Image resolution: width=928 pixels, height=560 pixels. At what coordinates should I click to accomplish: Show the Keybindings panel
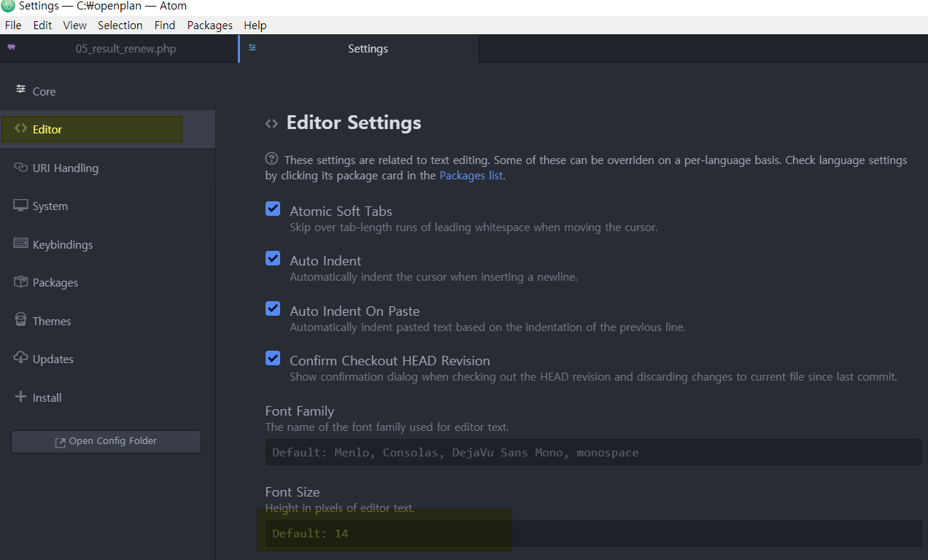coord(107,244)
